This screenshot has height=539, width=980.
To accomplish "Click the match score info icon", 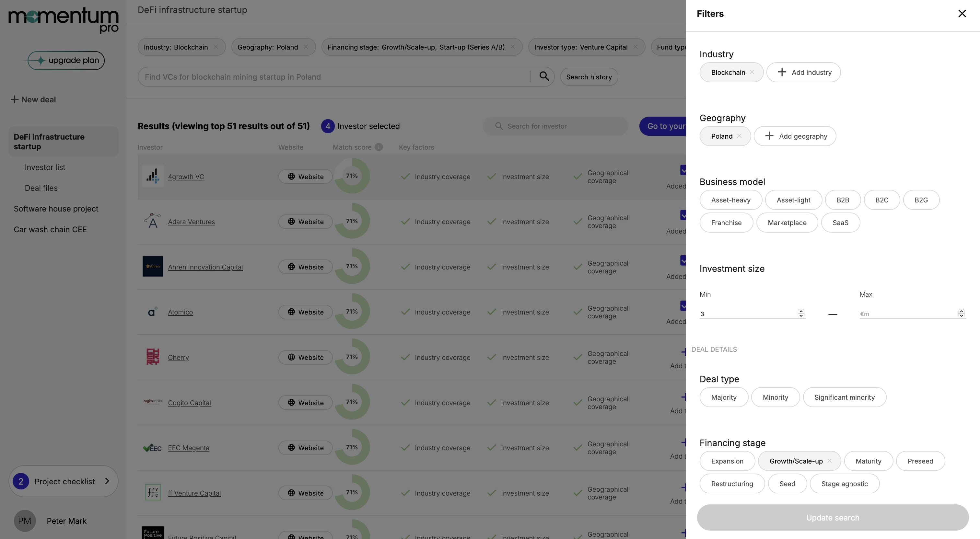I will (379, 147).
